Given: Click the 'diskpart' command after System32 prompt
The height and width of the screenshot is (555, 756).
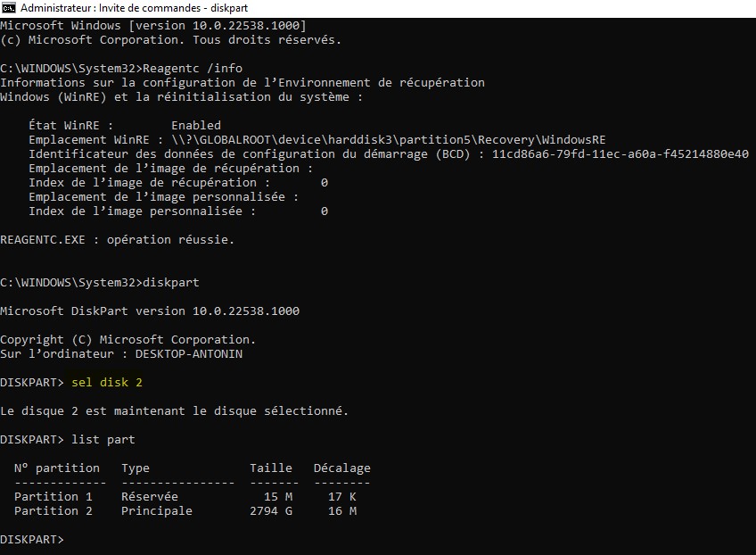Looking at the screenshot, I should click(x=170, y=283).
